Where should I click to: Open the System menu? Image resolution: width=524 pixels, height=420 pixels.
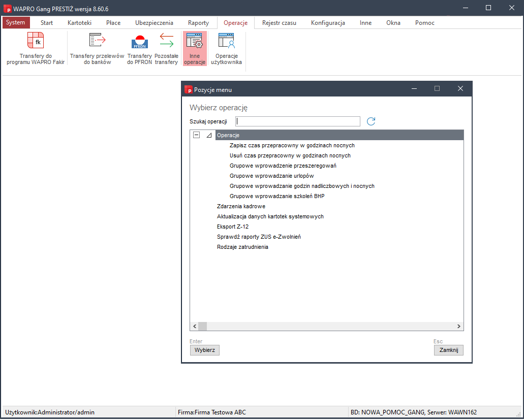coord(16,23)
